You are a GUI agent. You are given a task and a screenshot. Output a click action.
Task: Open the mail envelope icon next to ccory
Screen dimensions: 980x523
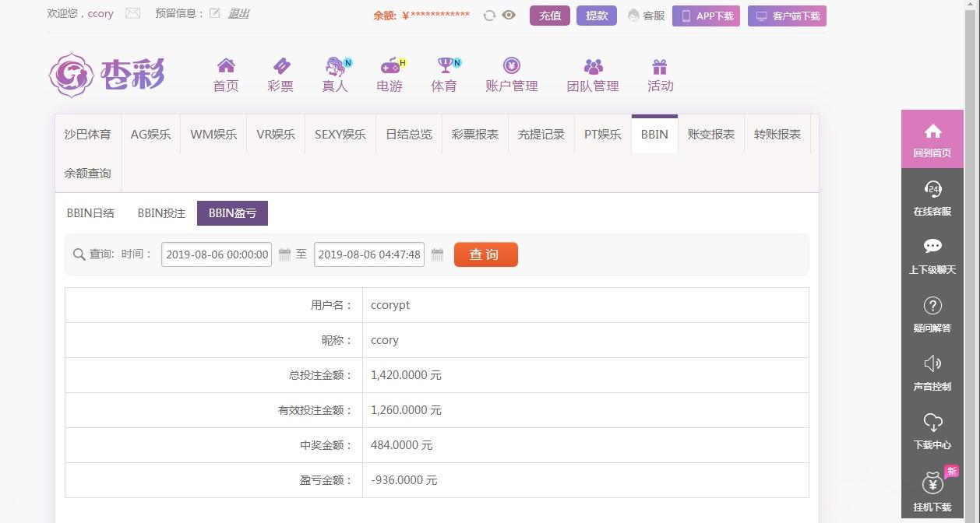[132, 13]
